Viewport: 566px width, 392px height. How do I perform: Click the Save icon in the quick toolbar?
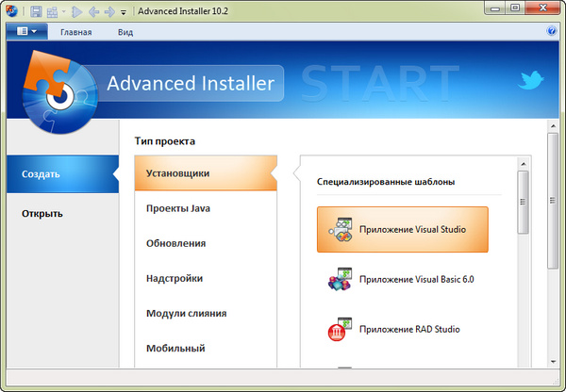click(36, 11)
